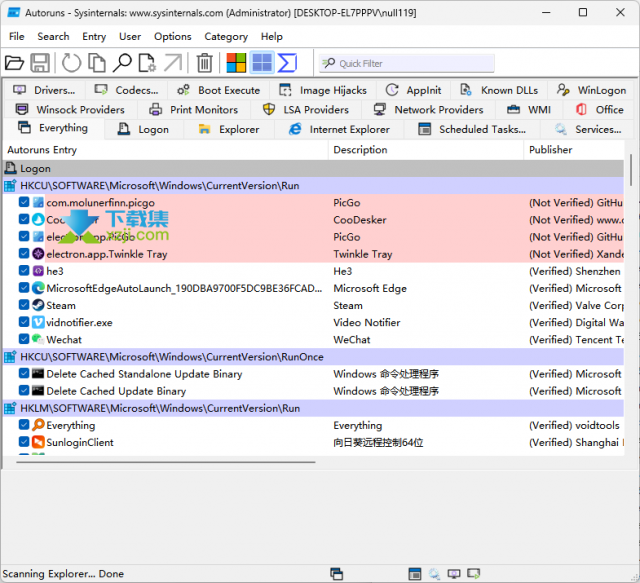Image resolution: width=640 pixels, height=583 pixels.
Task: Uncheck the he3 entry checkbox
Action: click(24, 271)
